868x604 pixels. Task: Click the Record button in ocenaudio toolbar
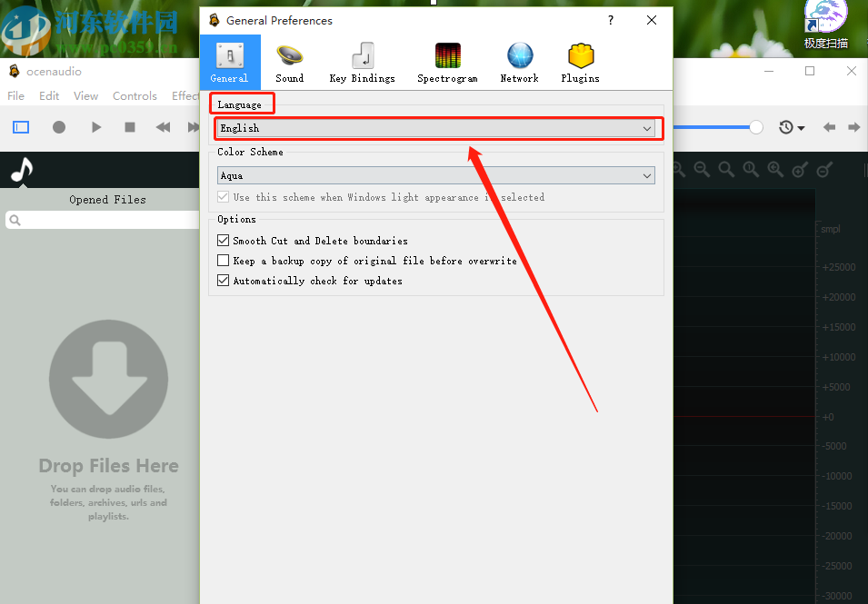tap(59, 127)
